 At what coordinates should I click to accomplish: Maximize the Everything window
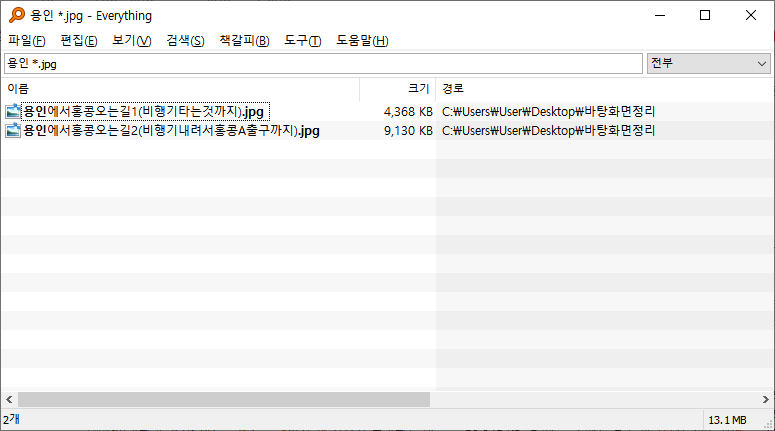tap(705, 15)
